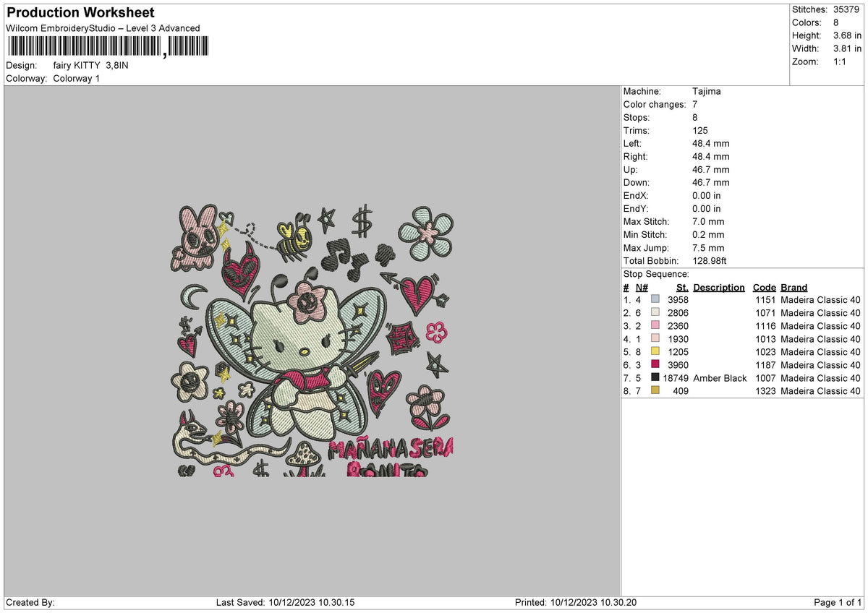Viewport: 868px width, 613px height.
Task: Click the 'Stop Sequence:' label
Action: click(656, 274)
